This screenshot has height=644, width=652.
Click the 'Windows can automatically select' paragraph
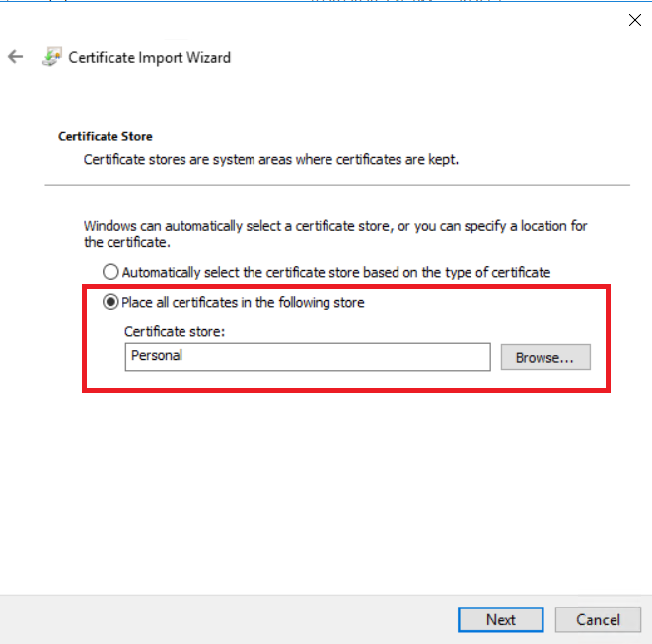pos(335,234)
